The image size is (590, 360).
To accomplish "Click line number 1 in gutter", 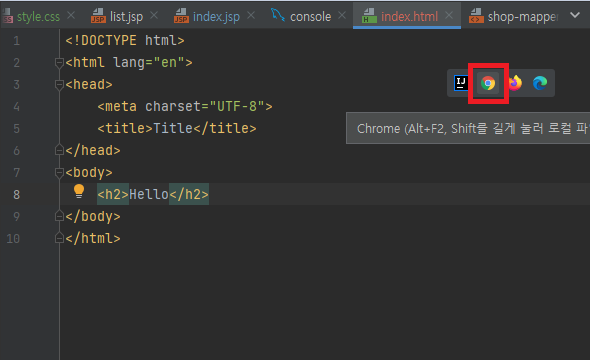I will point(17,41).
